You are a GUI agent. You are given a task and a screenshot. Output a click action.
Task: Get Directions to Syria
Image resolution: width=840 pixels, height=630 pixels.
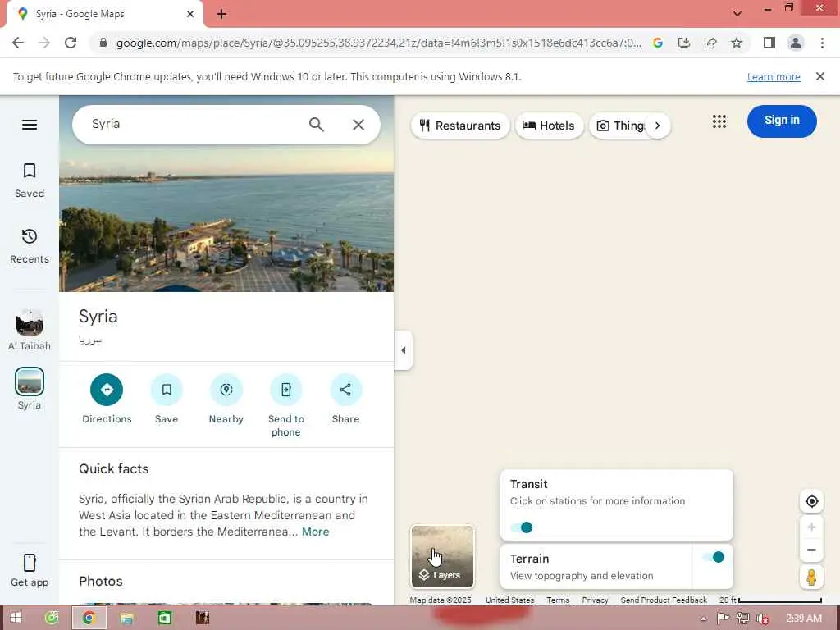click(107, 390)
